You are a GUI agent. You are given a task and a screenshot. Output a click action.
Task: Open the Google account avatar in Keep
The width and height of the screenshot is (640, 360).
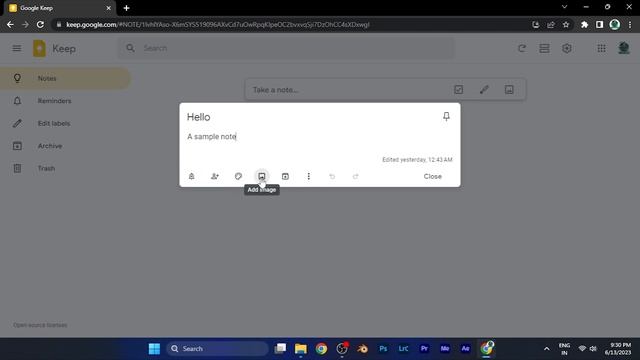(624, 48)
